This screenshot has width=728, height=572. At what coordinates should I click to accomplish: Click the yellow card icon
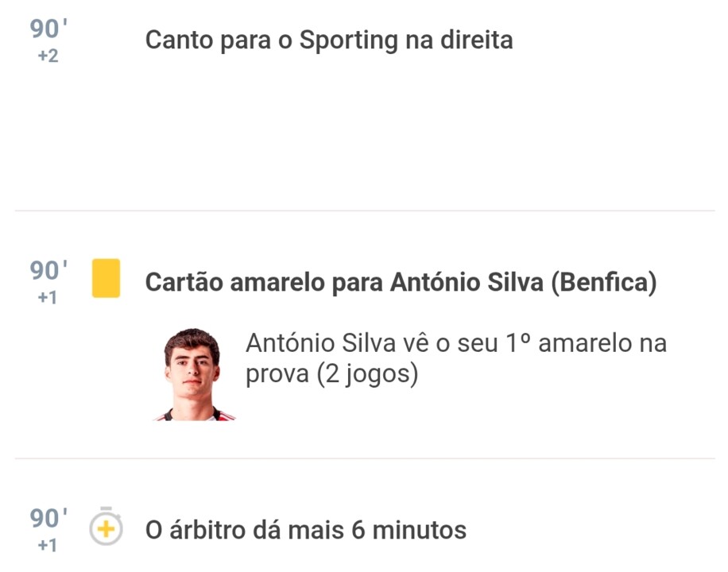[106, 278]
